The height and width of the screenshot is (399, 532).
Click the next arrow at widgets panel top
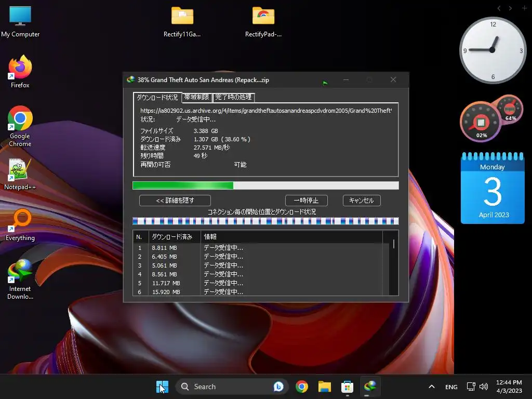coord(510,8)
